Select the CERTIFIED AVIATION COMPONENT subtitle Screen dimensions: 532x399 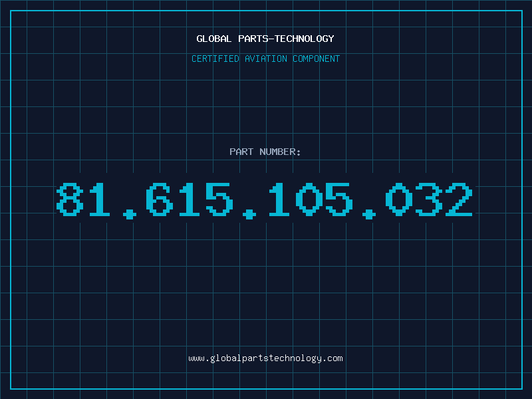coord(265,59)
